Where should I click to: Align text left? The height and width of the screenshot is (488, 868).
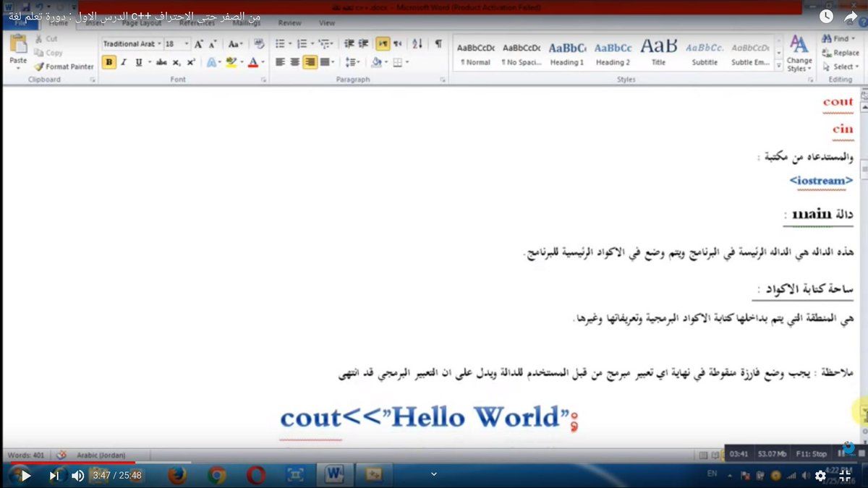pyautogui.click(x=280, y=62)
